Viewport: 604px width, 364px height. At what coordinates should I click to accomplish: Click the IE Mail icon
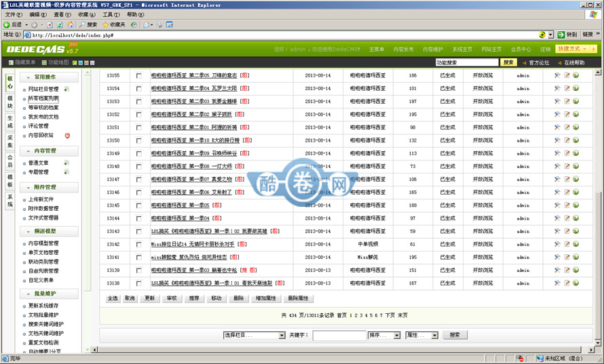[147, 24]
